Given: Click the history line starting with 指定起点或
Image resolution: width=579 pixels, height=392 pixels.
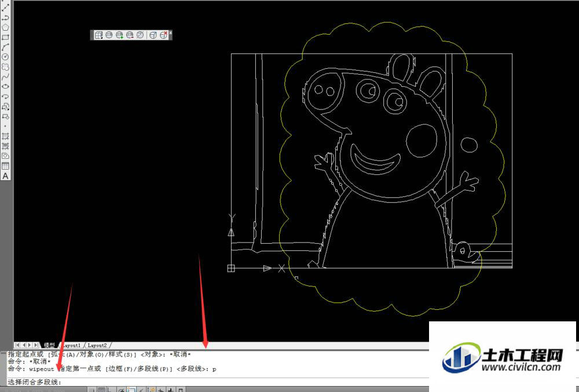Looking at the screenshot, I should 99,354.
